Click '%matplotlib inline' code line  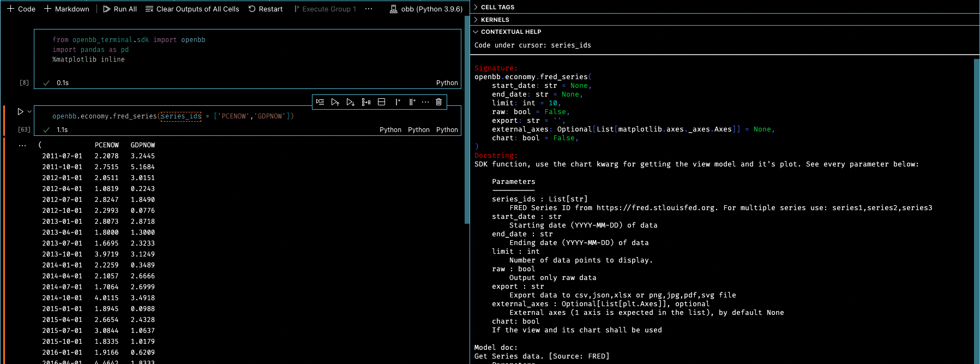point(88,59)
